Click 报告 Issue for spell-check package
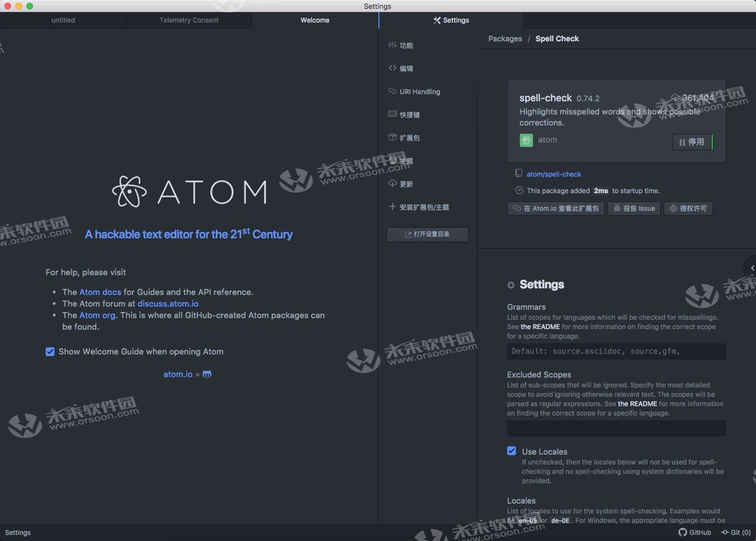 click(x=634, y=209)
